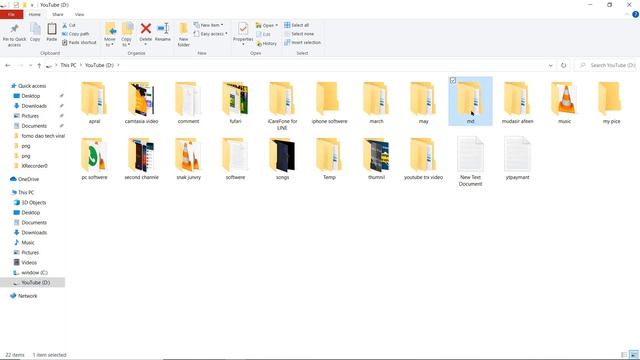Click Cut in the Clipboard group
640x360 pixels.
pyautogui.click(x=69, y=25)
